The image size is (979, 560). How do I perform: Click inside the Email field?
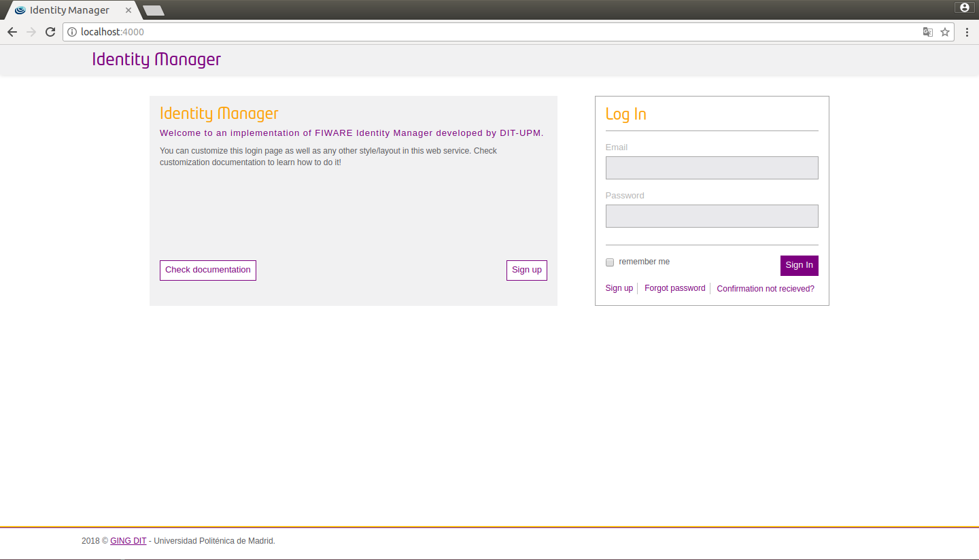coord(712,168)
